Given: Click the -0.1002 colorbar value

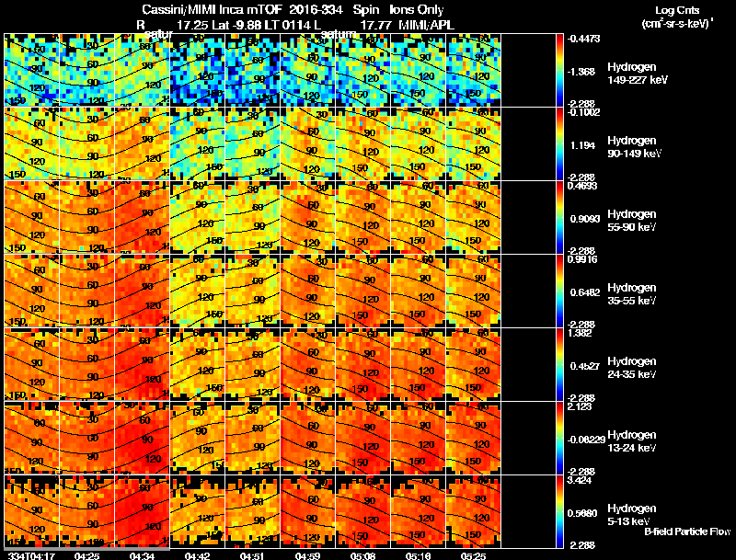Looking at the screenshot, I should pos(583,112).
